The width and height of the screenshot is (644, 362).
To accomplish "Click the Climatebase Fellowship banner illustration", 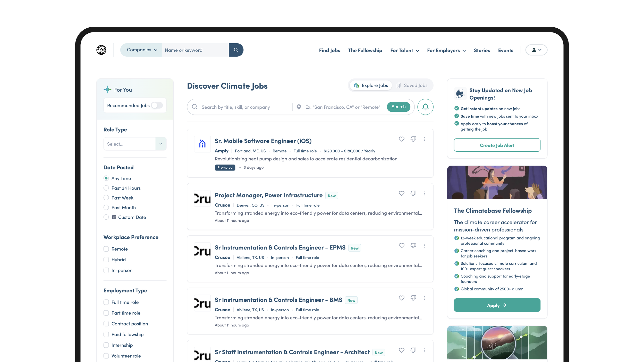I will tap(497, 182).
